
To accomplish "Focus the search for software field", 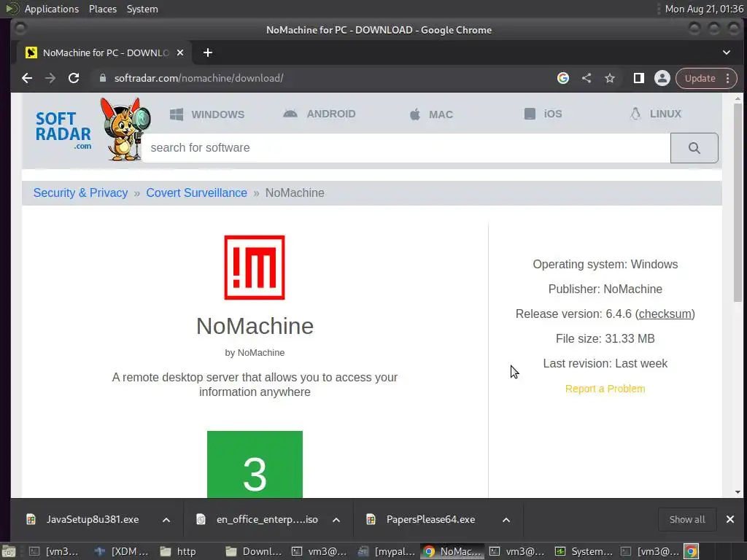I will pyautogui.click(x=406, y=147).
